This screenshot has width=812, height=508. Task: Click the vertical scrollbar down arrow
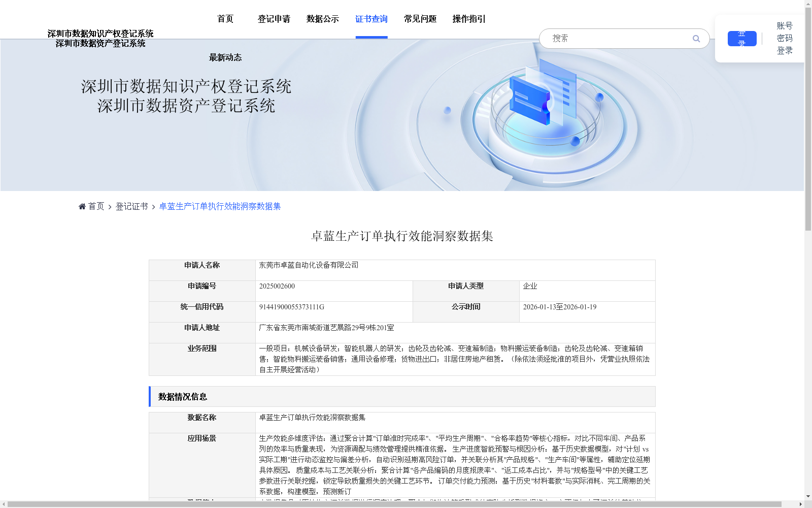point(808,496)
